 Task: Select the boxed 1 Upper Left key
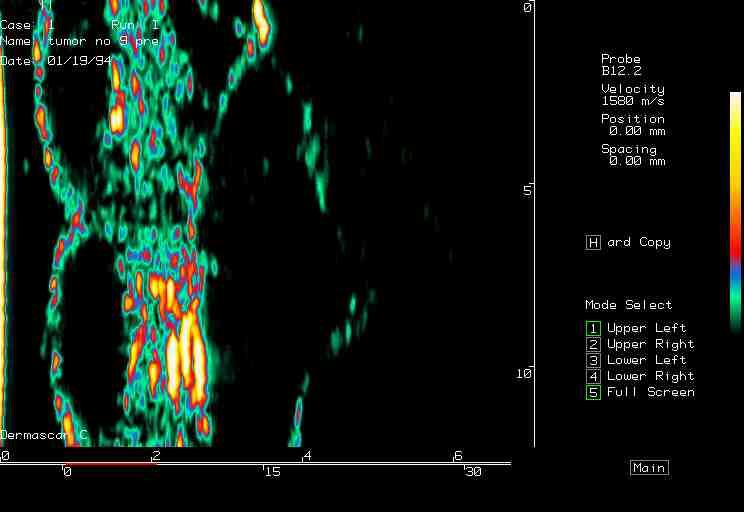point(593,328)
